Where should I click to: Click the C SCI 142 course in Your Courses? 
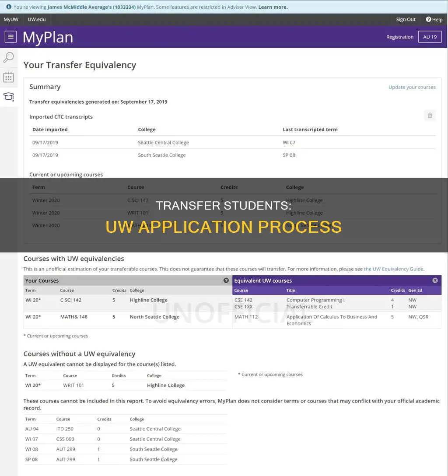(71, 300)
